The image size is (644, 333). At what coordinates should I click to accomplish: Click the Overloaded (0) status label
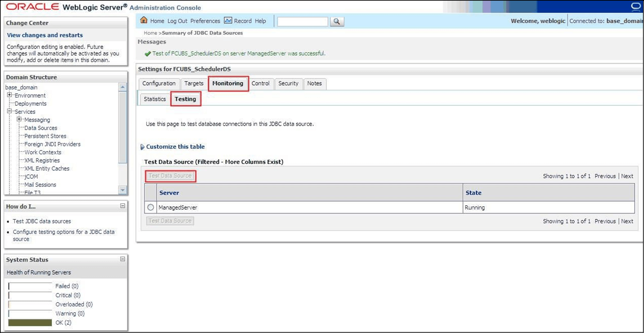point(74,304)
